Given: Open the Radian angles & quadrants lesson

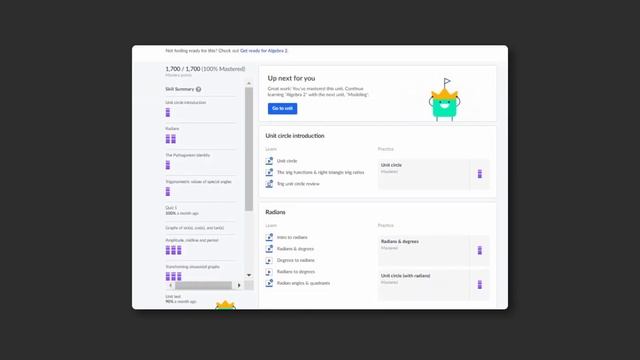Looking at the screenshot, I should (303, 283).
